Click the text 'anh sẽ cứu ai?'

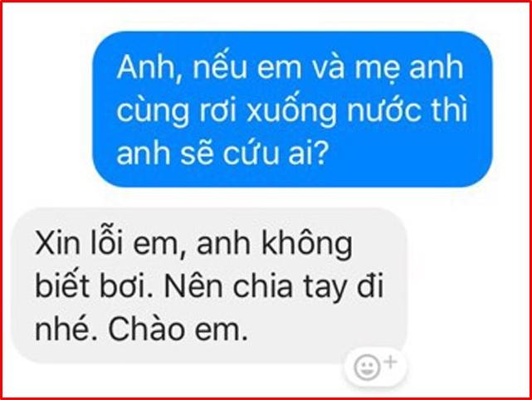tap(222, 153)
